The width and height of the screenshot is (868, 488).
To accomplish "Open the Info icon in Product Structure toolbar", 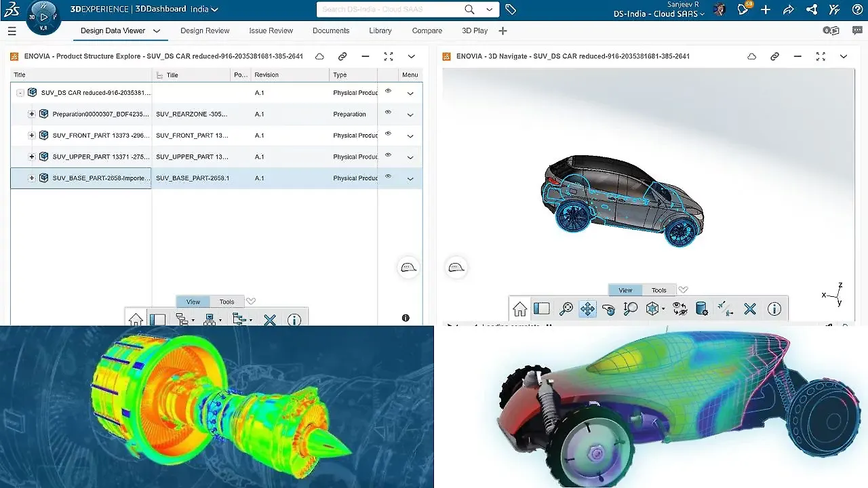I will click(x=294, y=319).
